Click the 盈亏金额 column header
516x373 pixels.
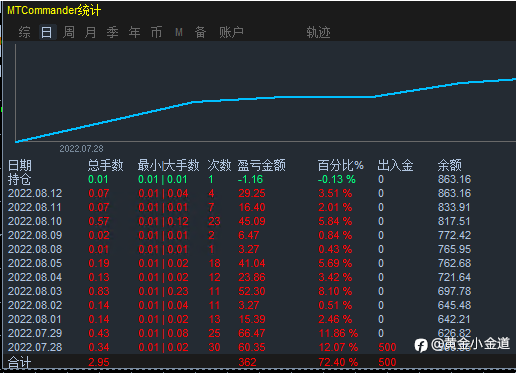pos(262,165)
